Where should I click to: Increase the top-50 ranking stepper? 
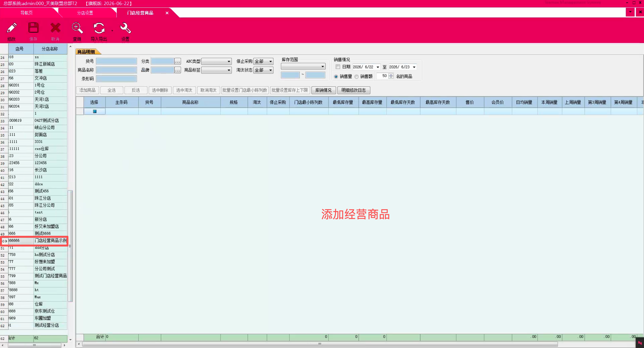(x=391, y=74)
